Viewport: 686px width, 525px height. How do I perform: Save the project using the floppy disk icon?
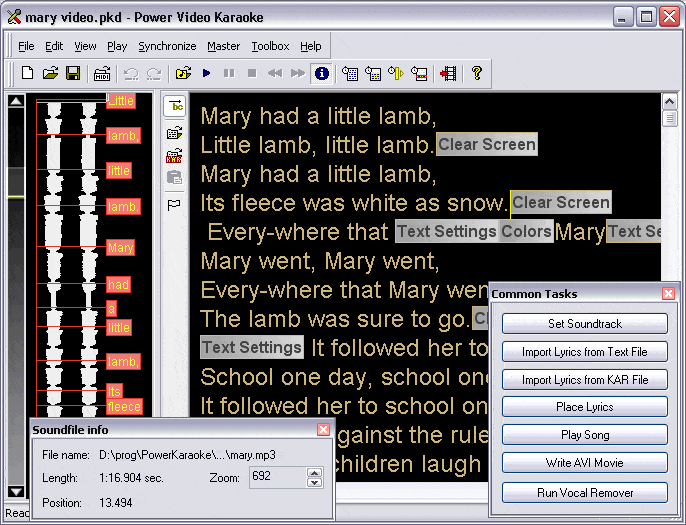[72, 73]
